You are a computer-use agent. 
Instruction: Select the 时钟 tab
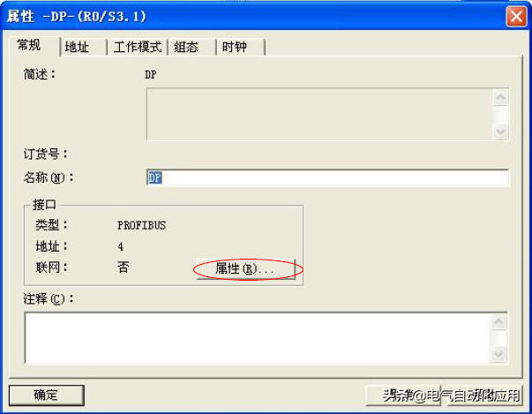[x=234, y=47]
